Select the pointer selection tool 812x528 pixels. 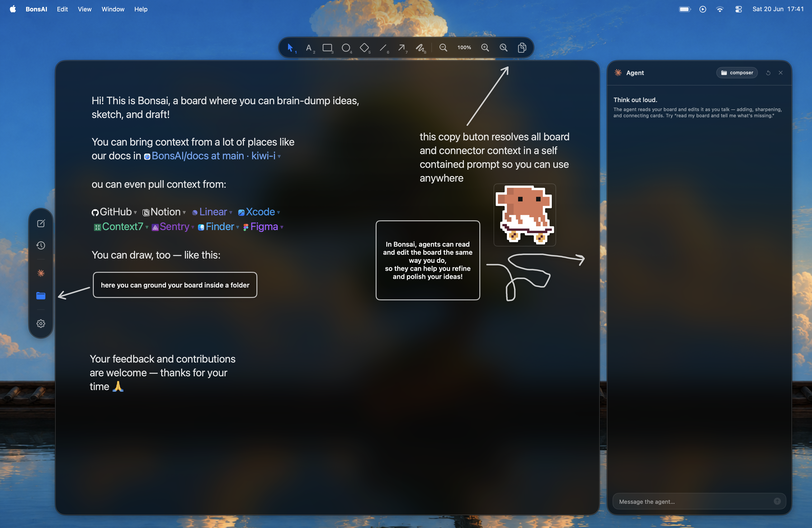[290, 48]
